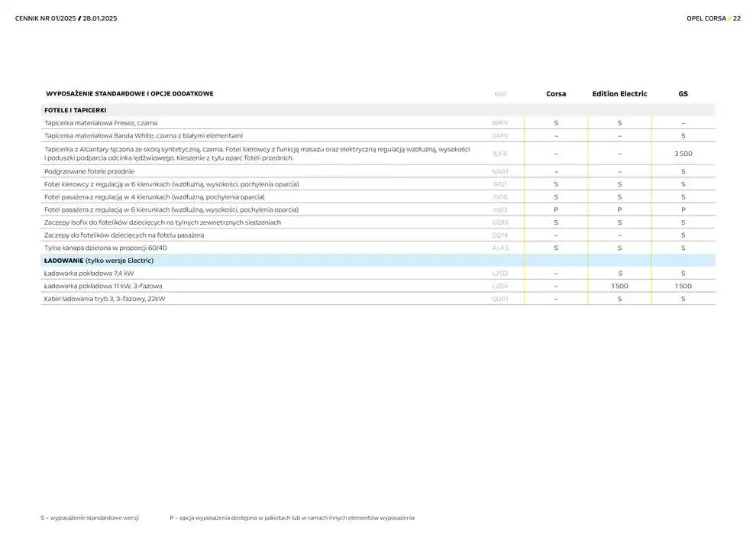This screenshot has width=756, height=535.
Task: Click the Corsa column header
Action: pyautogui.click(x=556, y=94)
